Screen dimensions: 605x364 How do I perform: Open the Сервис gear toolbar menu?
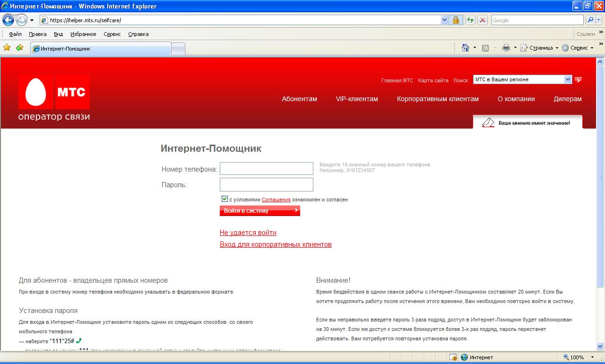coord(577,48)
